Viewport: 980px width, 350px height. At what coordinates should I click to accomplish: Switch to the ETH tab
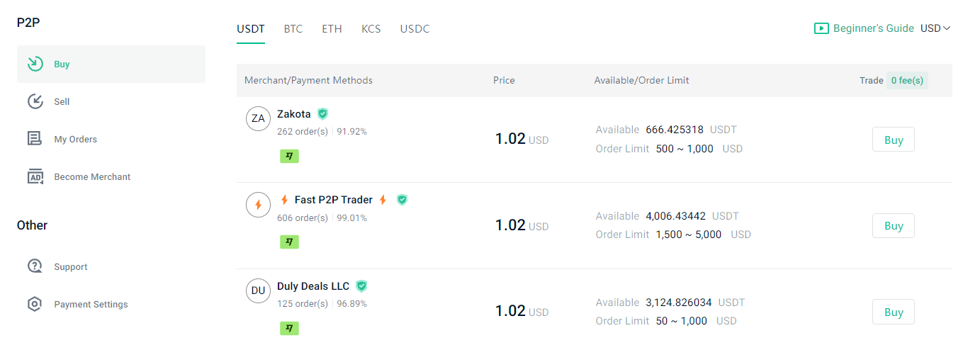pos(332,29)
